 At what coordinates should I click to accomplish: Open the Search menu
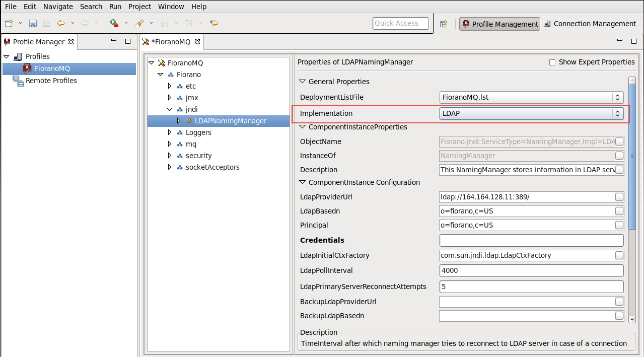pyautogui.click(x=91, y=7)
